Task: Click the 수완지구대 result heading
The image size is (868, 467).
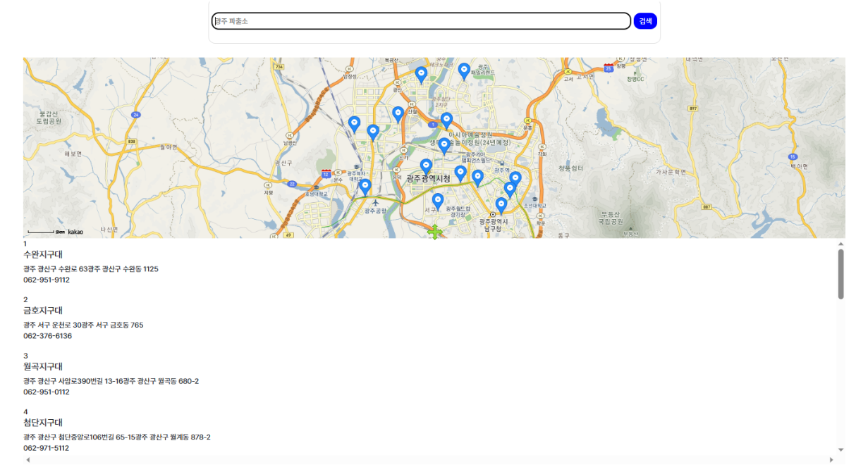Action: (42, 253)
